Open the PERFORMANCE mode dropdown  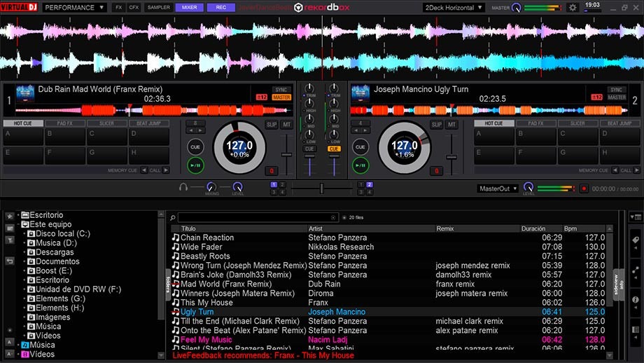click(x=74, y=8)
